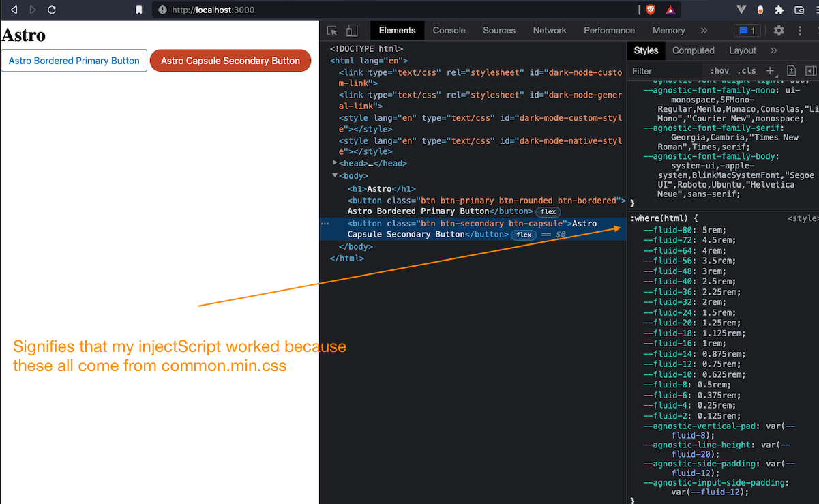
Task: Click the Styles Filter field
Action: [x=665, y=71]
